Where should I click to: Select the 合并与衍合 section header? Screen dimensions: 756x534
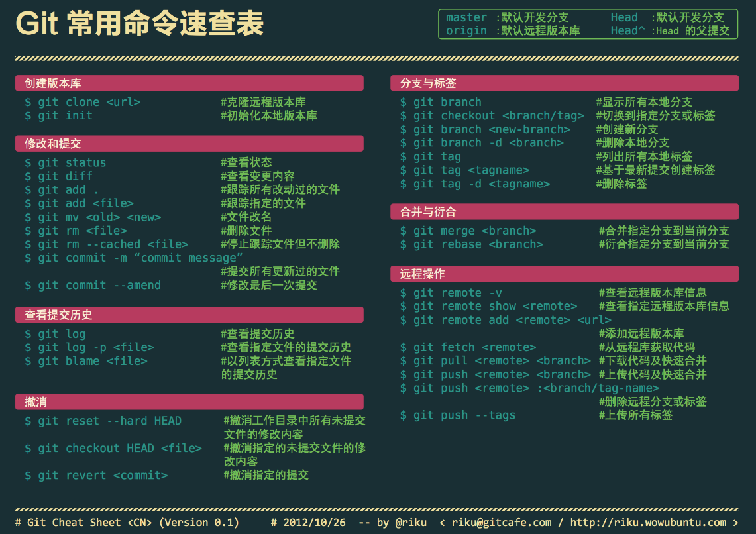click(x=565, y=211)
